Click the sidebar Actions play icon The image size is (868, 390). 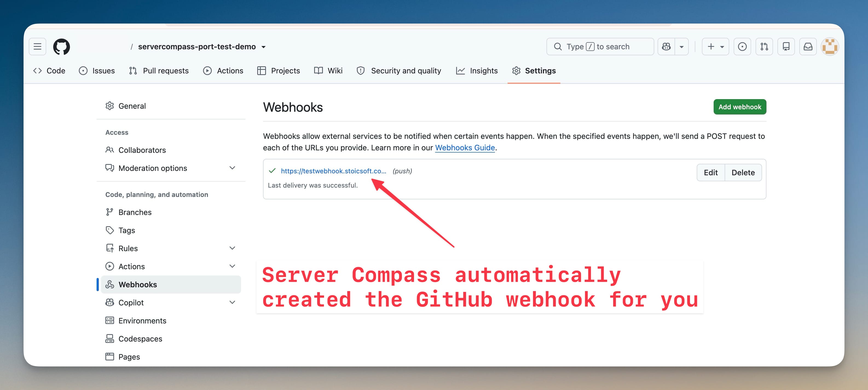(x=109, y=266)
